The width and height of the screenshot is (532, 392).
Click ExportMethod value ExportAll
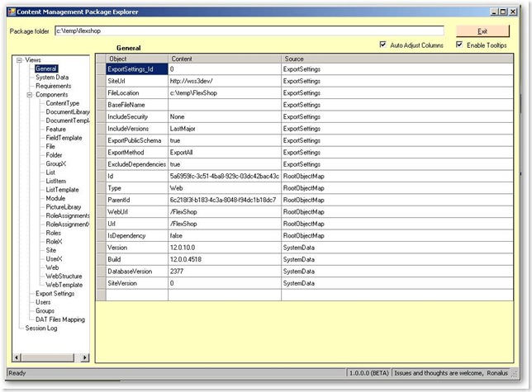click(225, 153)
